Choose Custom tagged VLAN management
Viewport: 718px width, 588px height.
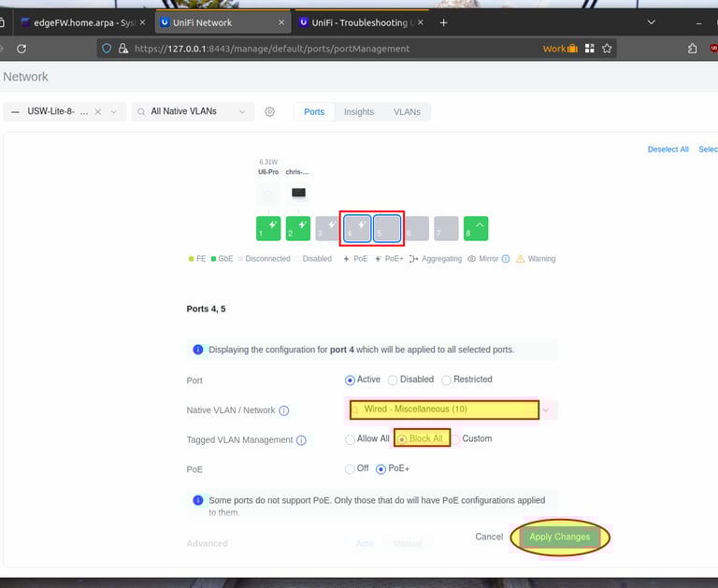tap(455, 439)
